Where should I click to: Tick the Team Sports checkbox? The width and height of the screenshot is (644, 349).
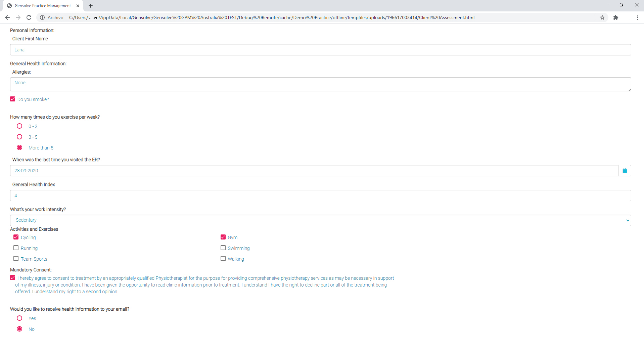click(16, 259)
